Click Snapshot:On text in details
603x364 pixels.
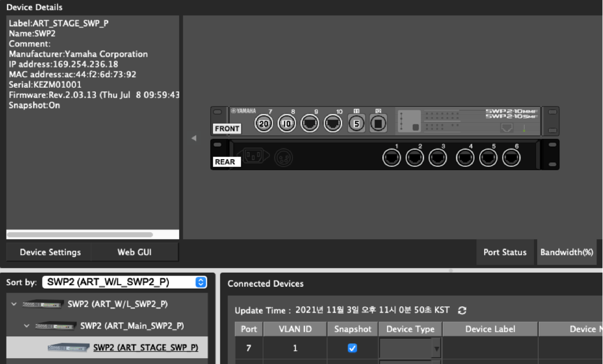tap(34, 105)
